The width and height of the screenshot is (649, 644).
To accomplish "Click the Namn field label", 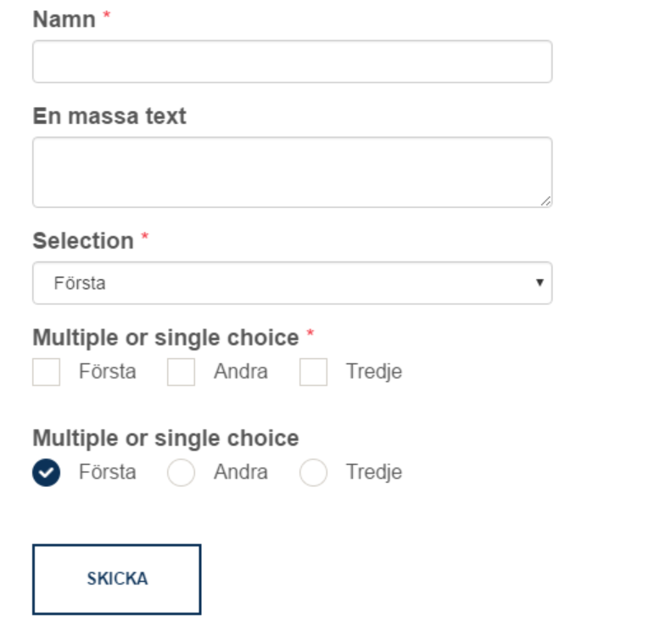I will coord(64,20).
